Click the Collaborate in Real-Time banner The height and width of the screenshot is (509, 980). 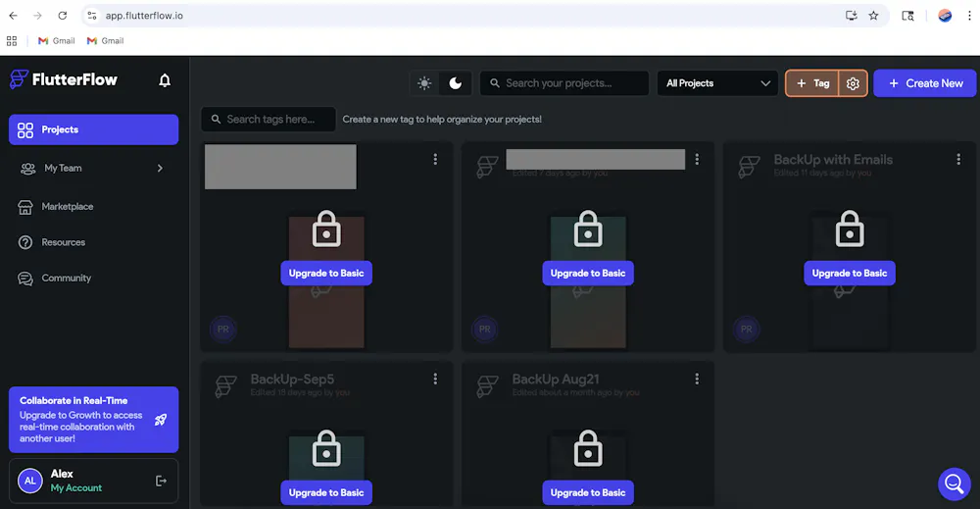(x=94, y=420)
